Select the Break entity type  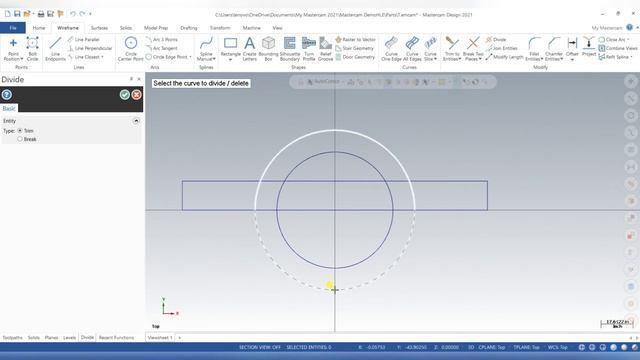click(x=20, y=139)
